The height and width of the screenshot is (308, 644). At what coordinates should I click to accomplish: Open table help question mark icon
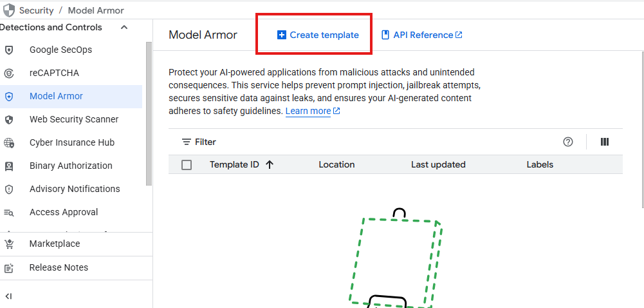(x=568, y=142)
